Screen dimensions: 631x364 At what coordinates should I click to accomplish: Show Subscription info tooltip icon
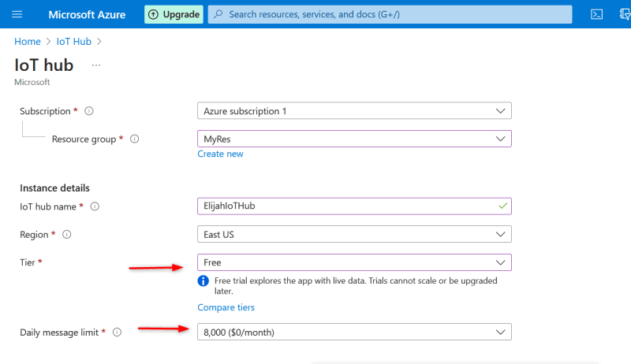[x=89, y=111]
